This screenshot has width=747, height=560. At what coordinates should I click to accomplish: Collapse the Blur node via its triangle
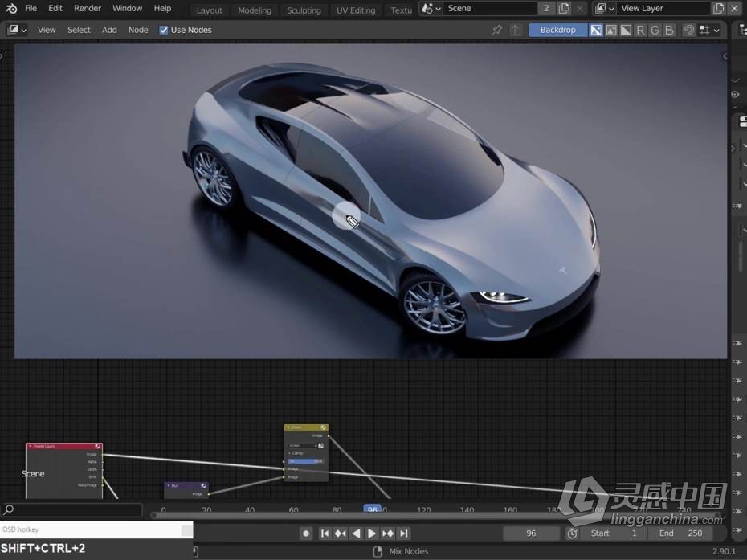[169, 485]
